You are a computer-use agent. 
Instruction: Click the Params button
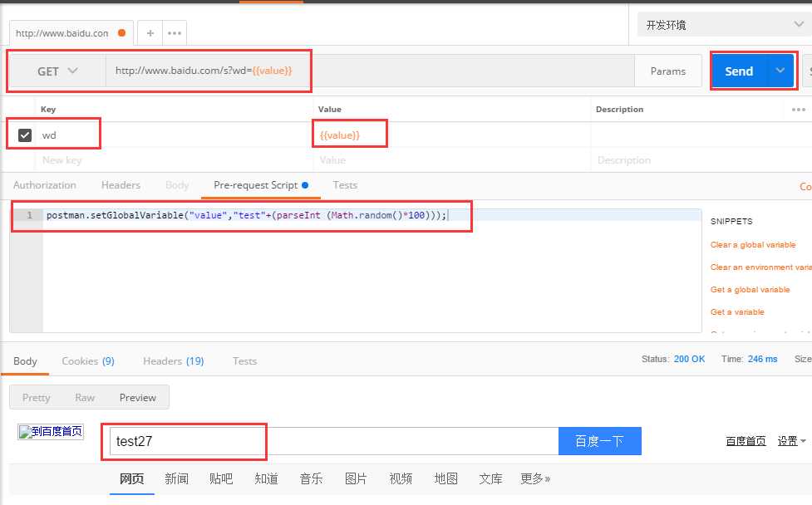click(x=668, y=71)
